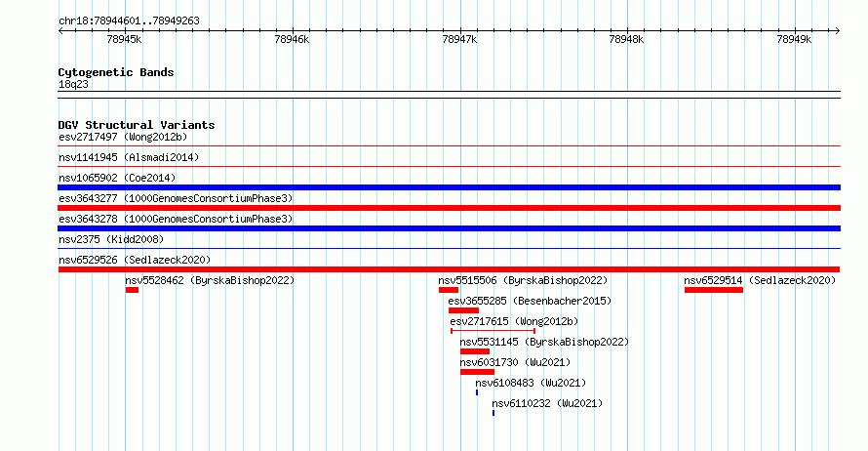Select the thin red line under nsv1141945

[449, 167]
